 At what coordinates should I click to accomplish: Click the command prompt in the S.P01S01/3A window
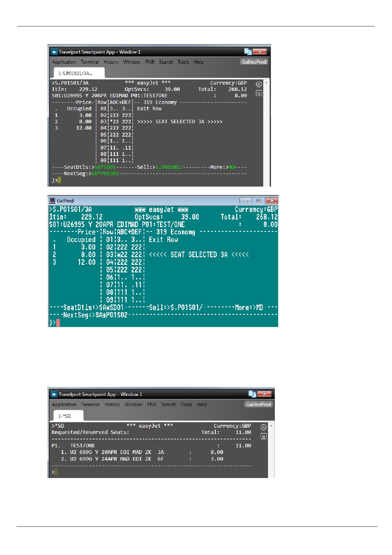[59, 180]
